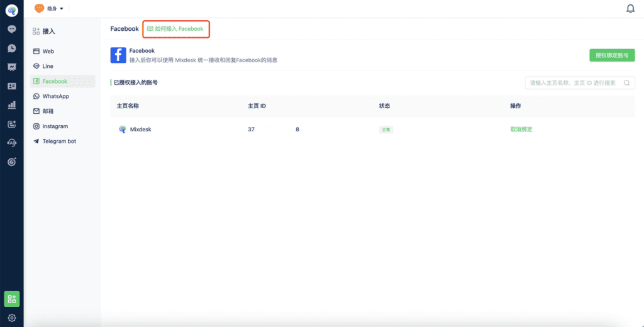Click the 主页 ID column header

pyautogui.click(x=257, y=106)
